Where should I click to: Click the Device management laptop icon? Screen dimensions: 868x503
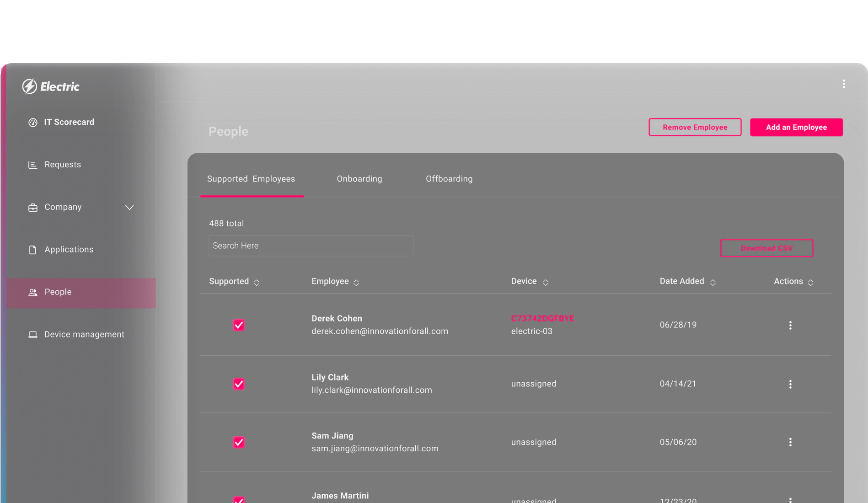click(x=33, y=335)
